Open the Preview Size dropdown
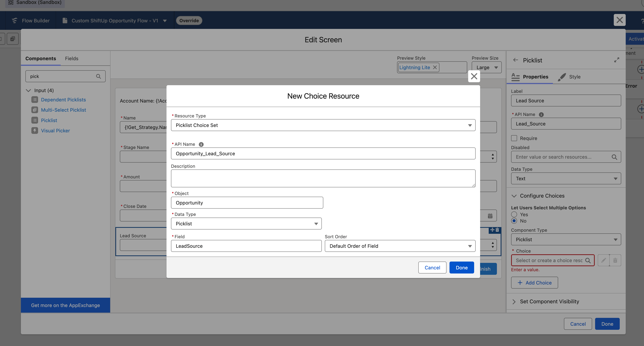The width and height of the screenshot is (644, 346). (486, 67)
